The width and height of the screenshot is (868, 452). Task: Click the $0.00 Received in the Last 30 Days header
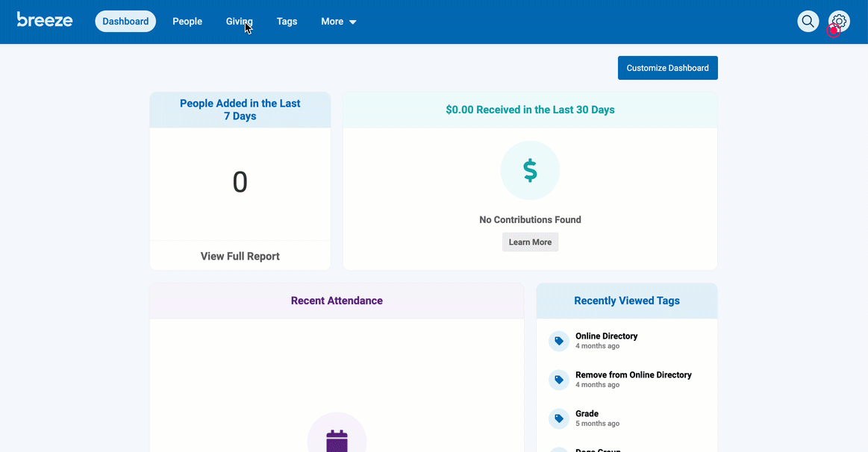(x=530, y=110)
